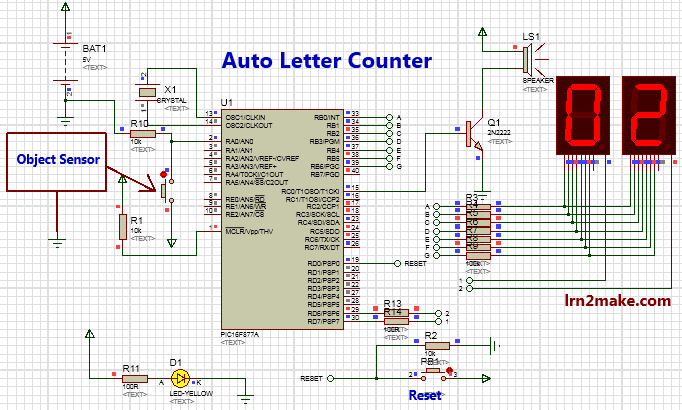
Task: Click the resistor on pin 30 RD7/PSP7
Action: coord(396,321)
